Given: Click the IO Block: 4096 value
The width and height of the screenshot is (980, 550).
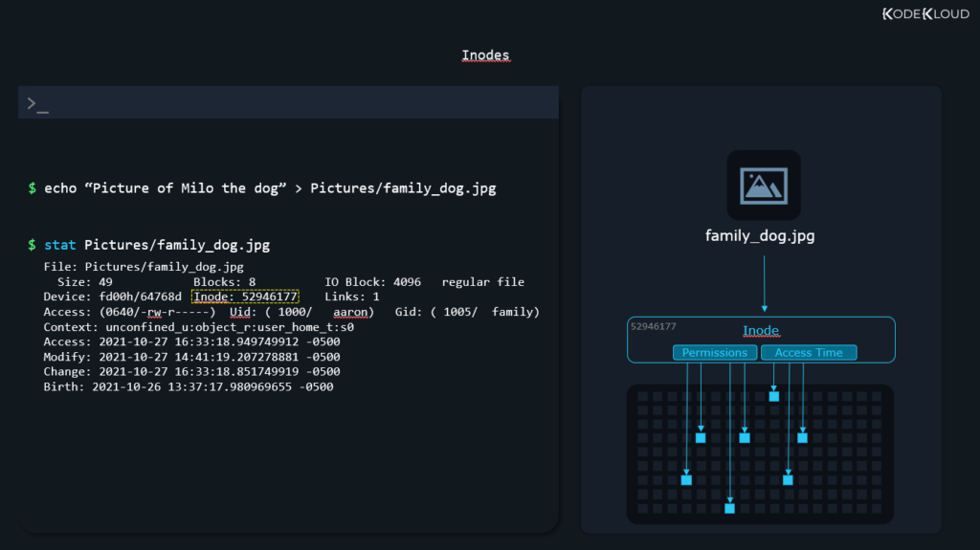Looking at the screenshot, I should click(x=372, y=282).
